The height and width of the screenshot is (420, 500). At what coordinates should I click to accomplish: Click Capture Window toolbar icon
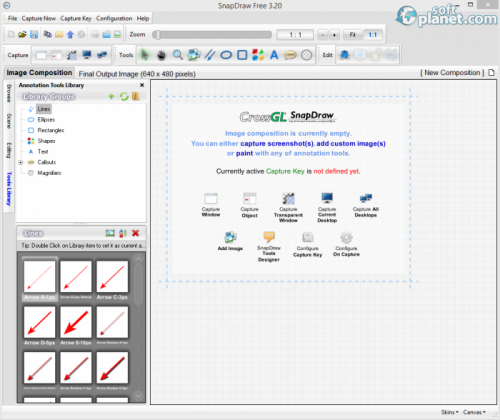(41, 55)
